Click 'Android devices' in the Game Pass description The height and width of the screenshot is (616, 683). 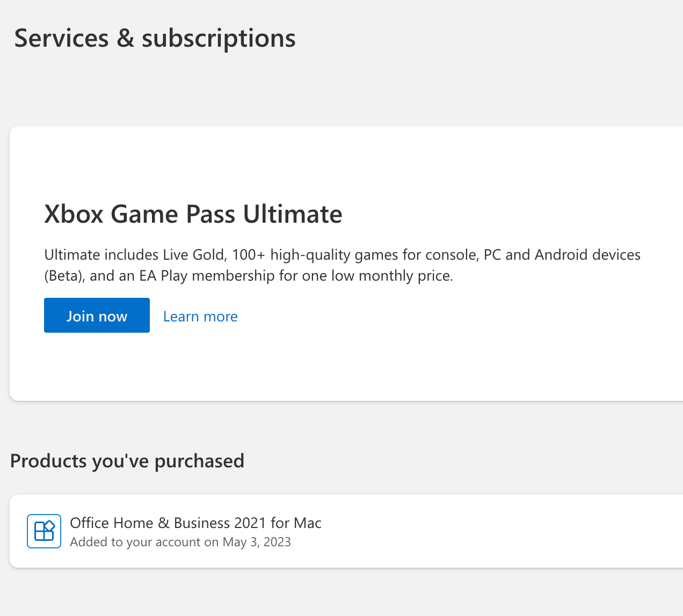point(587,254)
